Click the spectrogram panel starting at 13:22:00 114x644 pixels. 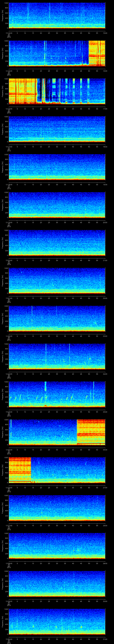[x=57, y=319]
